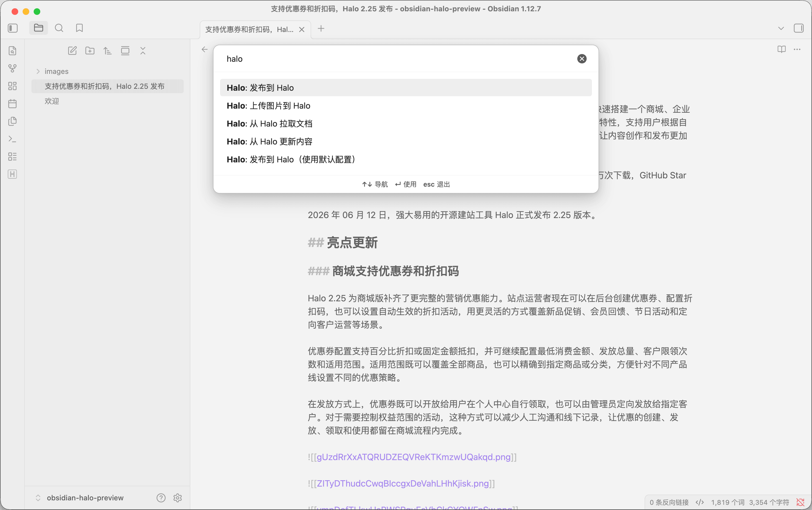Image resolution: width=812 pixels, height=510 pixels.
Task: Open more options three-dot menu
Action: [x=797, y=50]
